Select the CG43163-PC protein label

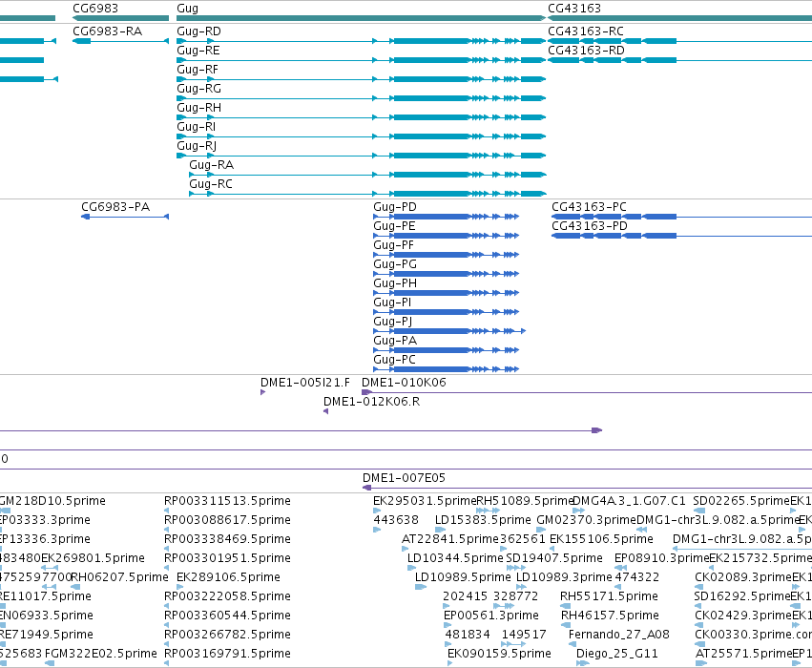click(589, 207)
